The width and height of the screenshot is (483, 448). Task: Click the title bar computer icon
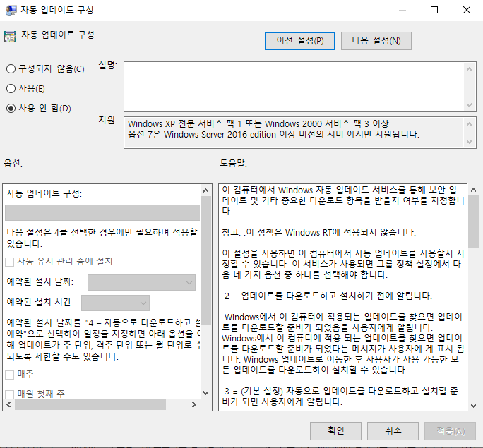[11, 10]
